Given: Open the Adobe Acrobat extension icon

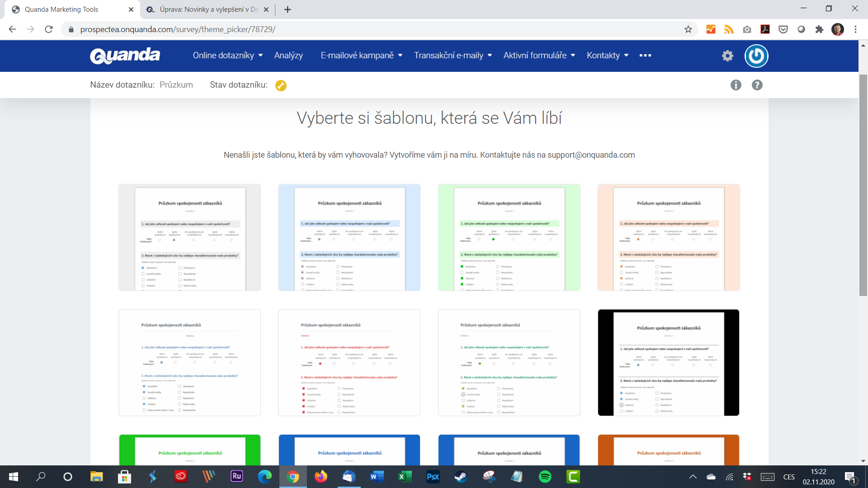Looking at the screenshot, I should point(765,29).
